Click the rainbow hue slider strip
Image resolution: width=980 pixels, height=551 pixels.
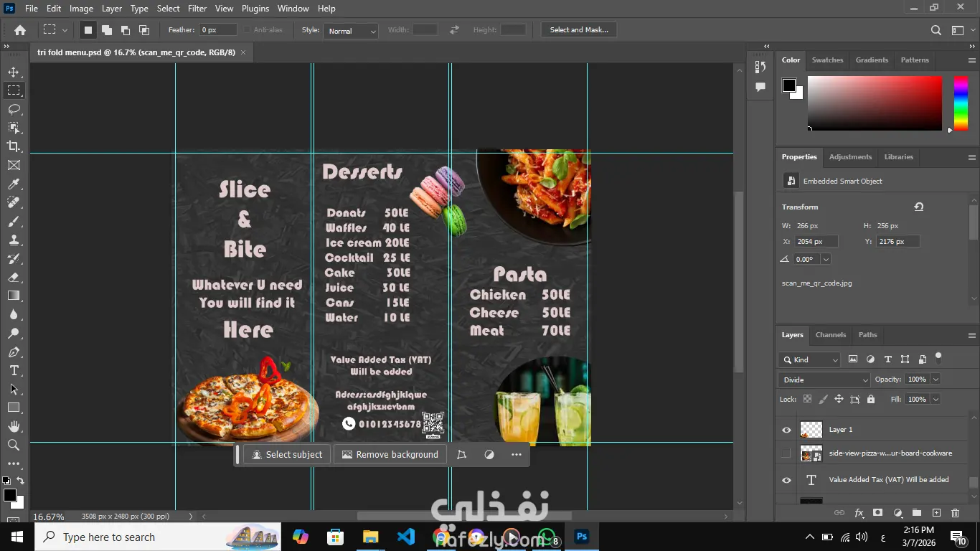click(x=960, y=103)
